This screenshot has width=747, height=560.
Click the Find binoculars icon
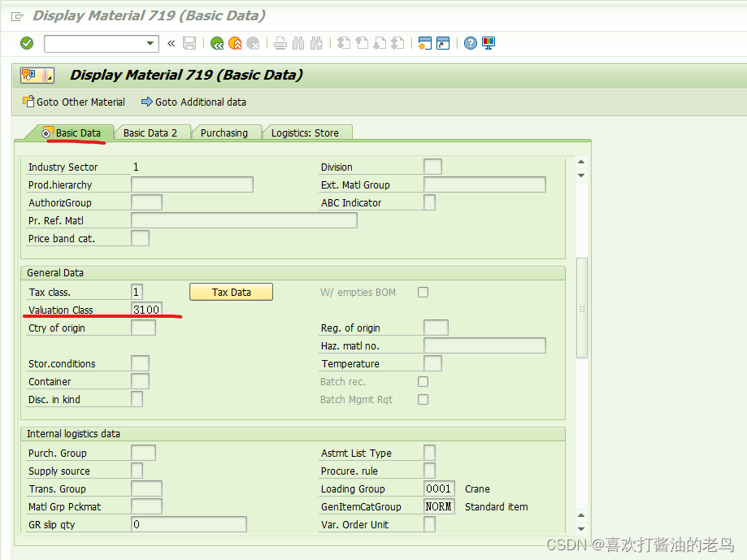coord(298,43)
